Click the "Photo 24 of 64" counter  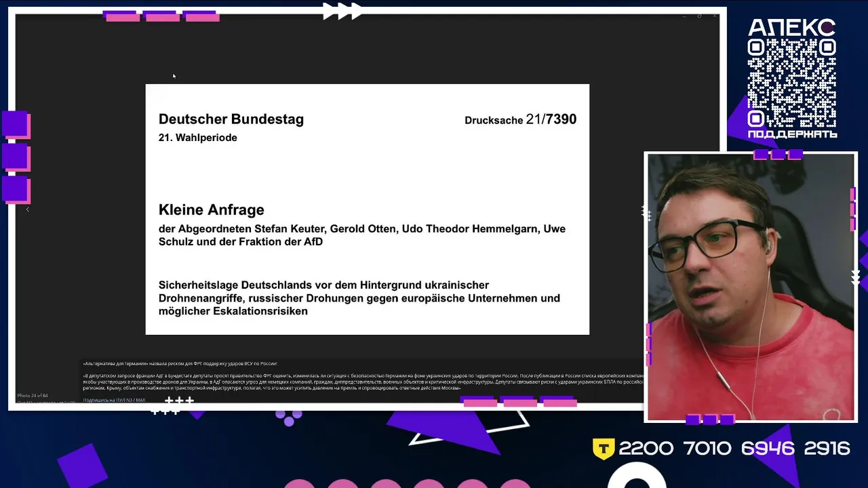33,395
